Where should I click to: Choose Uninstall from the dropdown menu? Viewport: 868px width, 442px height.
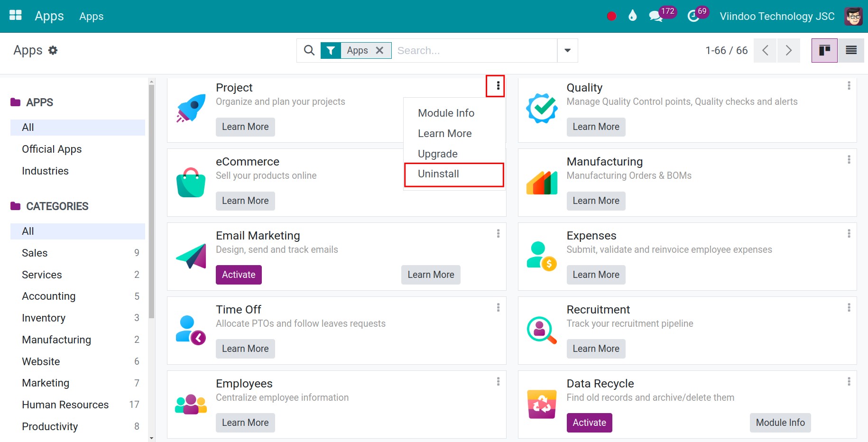(454, 174)
